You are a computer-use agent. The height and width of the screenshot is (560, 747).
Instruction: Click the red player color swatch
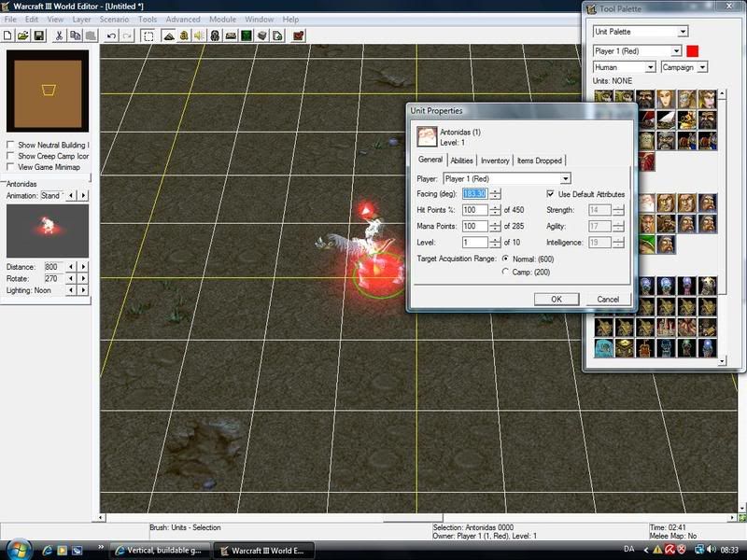693,51
